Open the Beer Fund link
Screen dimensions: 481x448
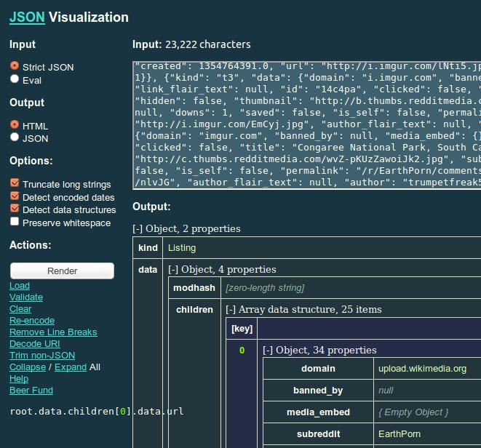point(31,391)
